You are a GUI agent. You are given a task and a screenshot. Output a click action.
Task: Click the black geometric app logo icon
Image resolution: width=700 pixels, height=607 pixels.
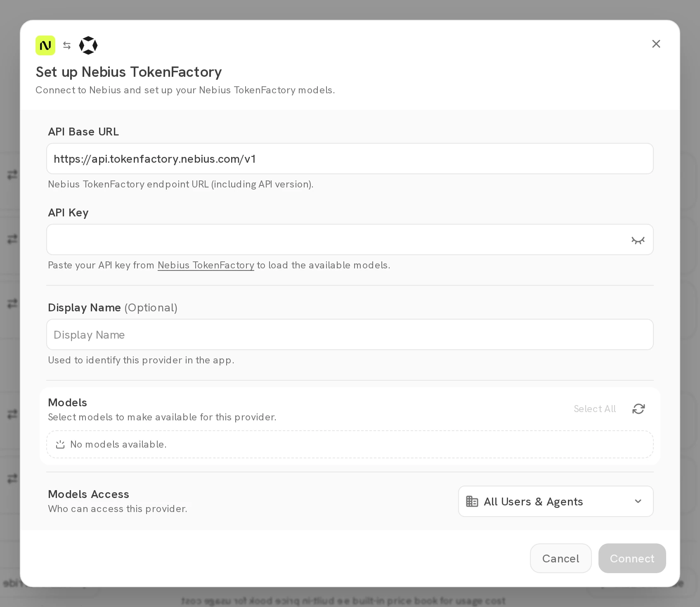tap(88, 45)
